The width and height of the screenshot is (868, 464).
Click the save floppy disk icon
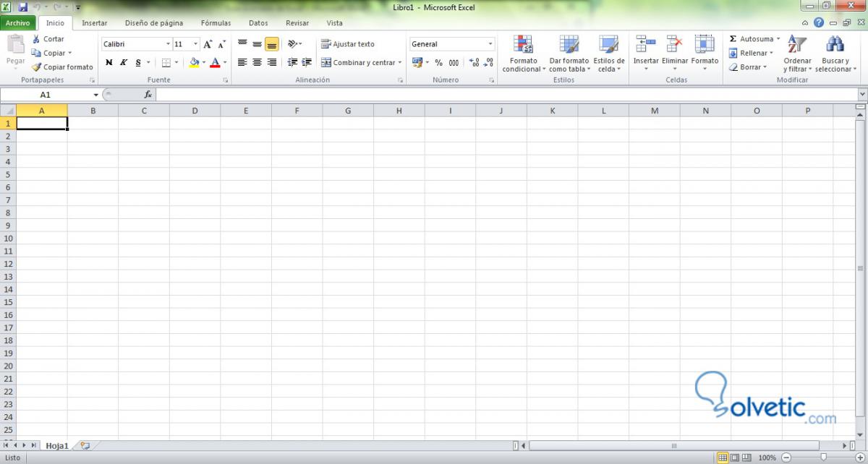23,7
